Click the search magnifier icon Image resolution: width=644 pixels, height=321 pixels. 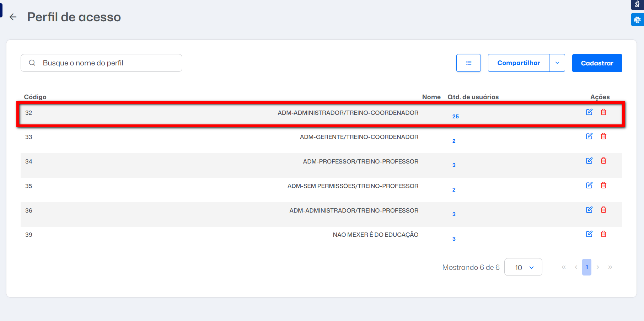[32, 63]
